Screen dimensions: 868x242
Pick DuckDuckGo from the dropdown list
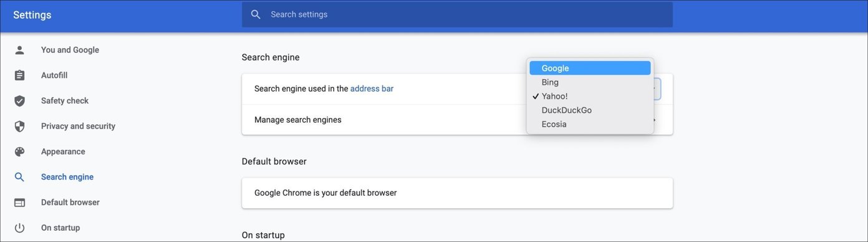(x=590, y=110)
